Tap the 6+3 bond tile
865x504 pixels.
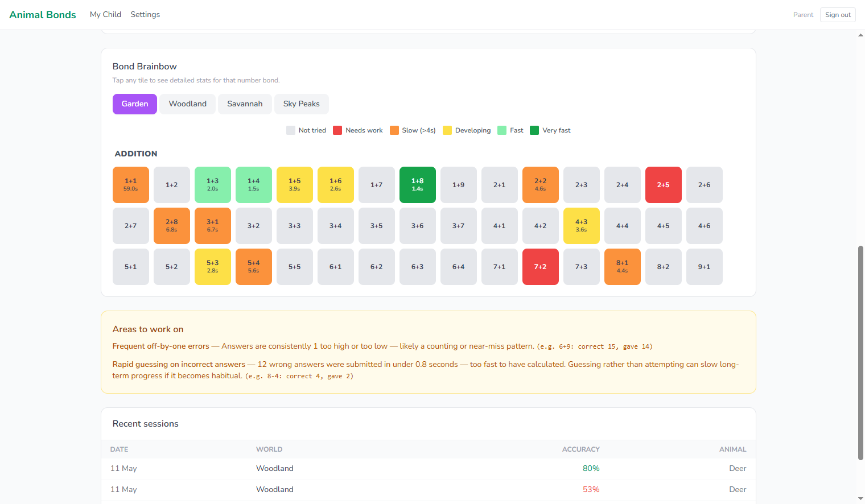[x=418, y=267]
